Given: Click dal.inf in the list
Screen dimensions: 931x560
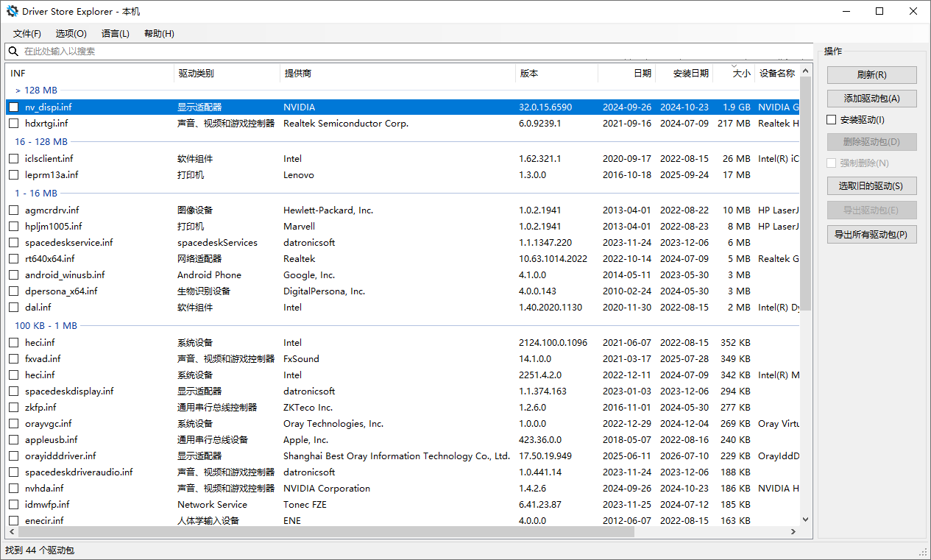Looking at the screenshot, I should pos(38,308).
